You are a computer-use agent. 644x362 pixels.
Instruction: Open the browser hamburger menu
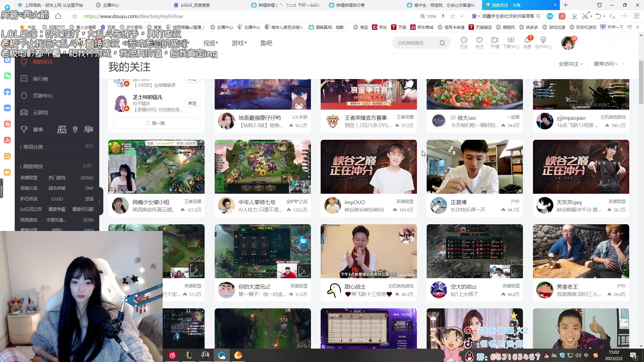[637, 16]
